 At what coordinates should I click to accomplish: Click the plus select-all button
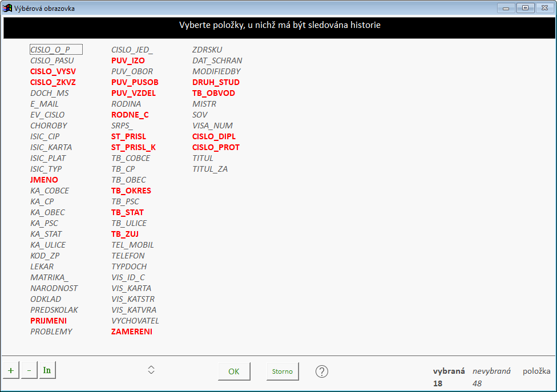pyautogui.click(x=10, y=370)
